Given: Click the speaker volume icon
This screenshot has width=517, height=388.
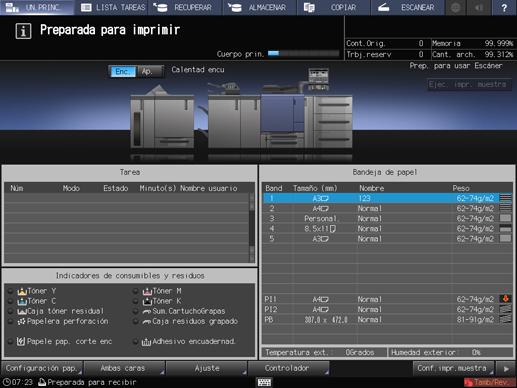Looking at the screenshot, I should (x=479, y=7).
